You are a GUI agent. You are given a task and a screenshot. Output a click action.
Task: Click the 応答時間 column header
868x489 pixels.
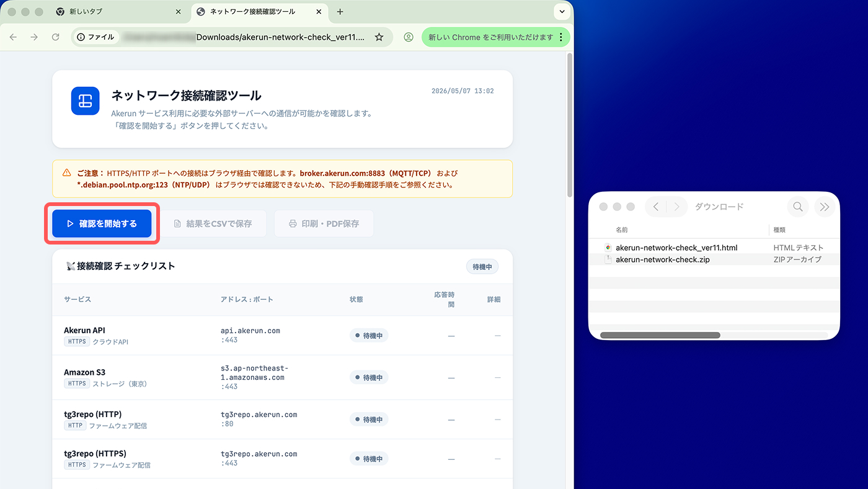point(444,299)
